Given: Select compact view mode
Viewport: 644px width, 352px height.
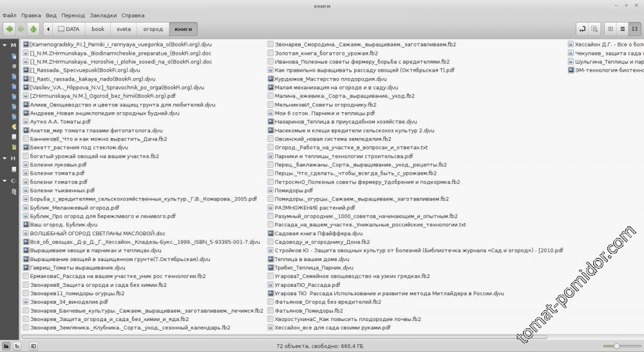Looking at the screenshot, I should point(634,29).
